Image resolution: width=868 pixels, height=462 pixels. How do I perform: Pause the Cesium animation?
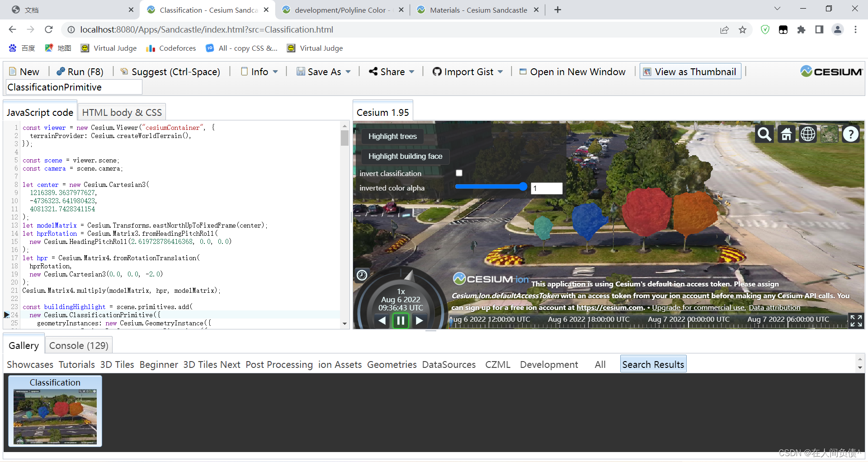point(401,320)
